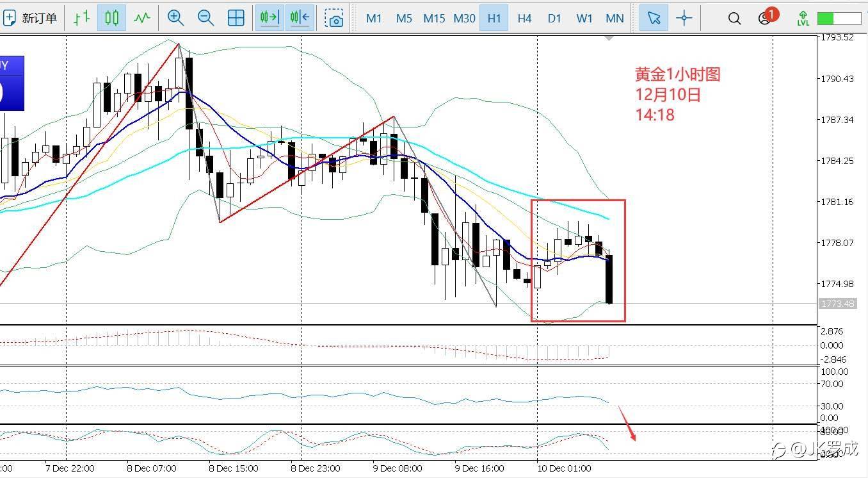The image size is (868, 478).
Task: Select the MN monthly timeframe
Action: [615, 19]
